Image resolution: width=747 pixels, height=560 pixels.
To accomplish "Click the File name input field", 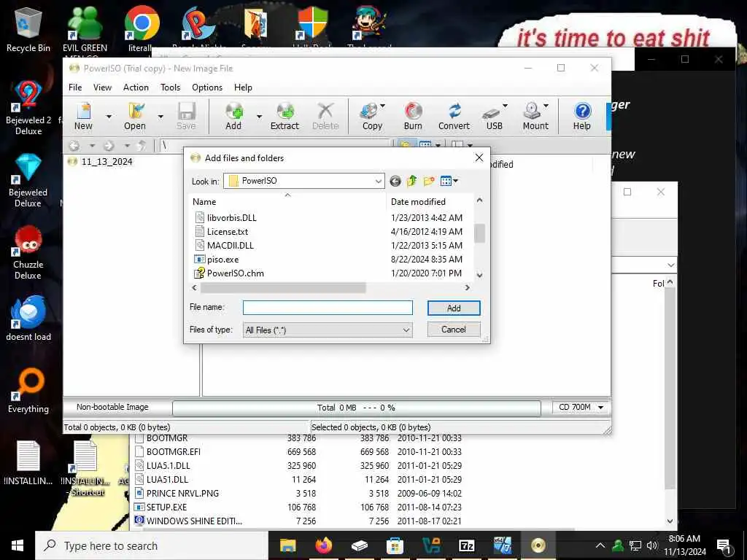I will coord(328,308).
